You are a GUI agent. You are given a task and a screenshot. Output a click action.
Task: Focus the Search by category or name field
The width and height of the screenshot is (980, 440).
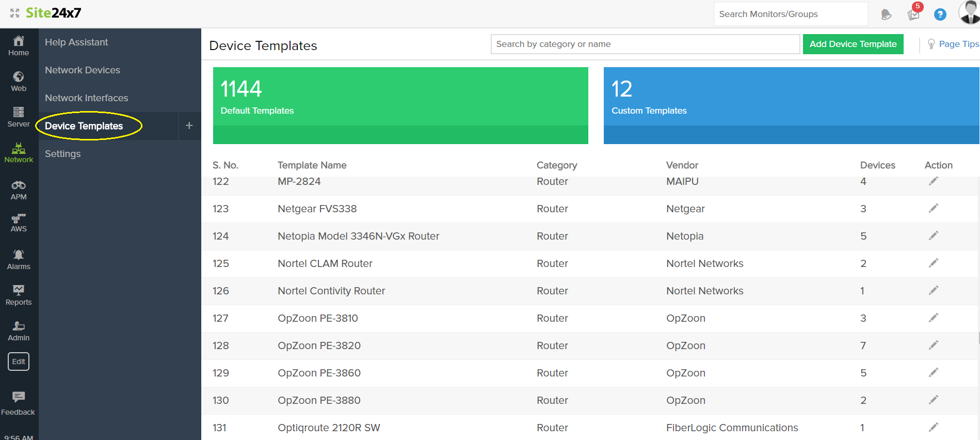coord(645,44)
